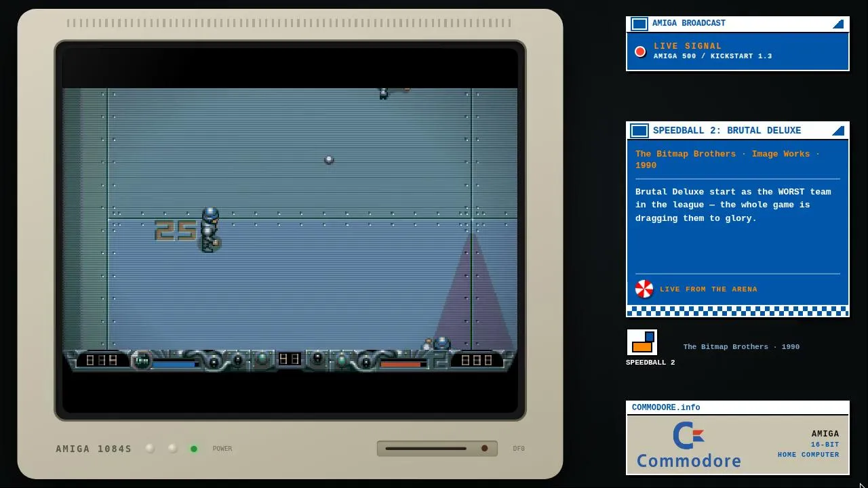Click the AMIGA 500 / KICKSTART 1.3 text
Viewport: 868px width, 488px height.
pyautogui.click(x=713, y=56)
